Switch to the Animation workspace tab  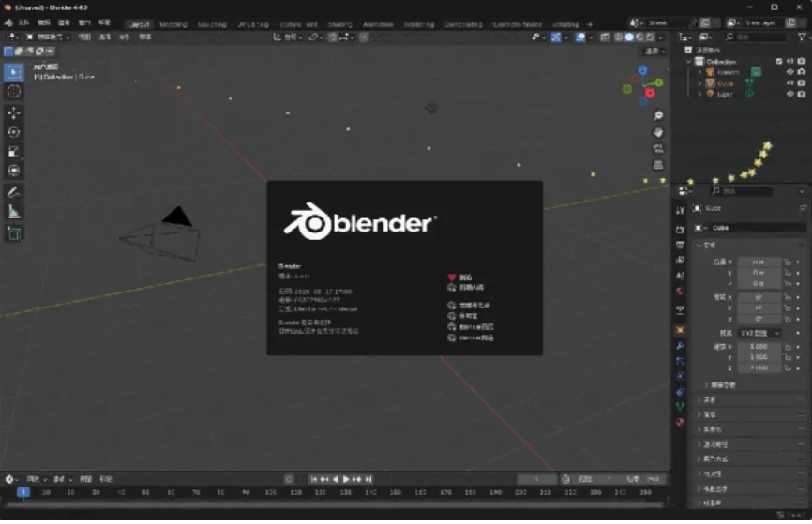[x=378, y=24]
